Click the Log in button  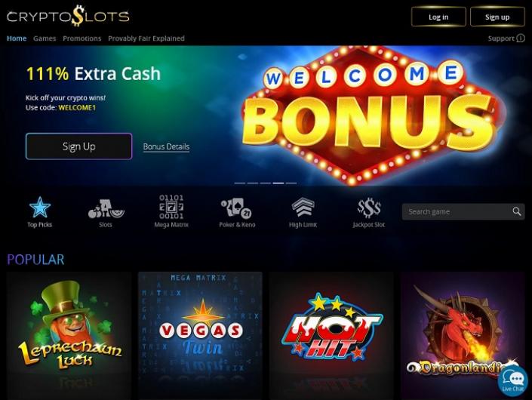coord(438,17)
